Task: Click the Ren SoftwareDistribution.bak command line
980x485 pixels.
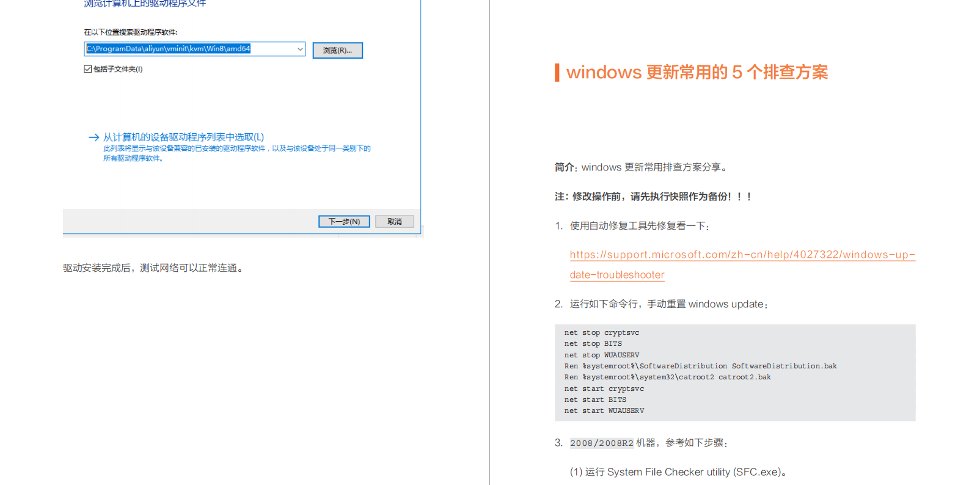Action: [701, 366]
